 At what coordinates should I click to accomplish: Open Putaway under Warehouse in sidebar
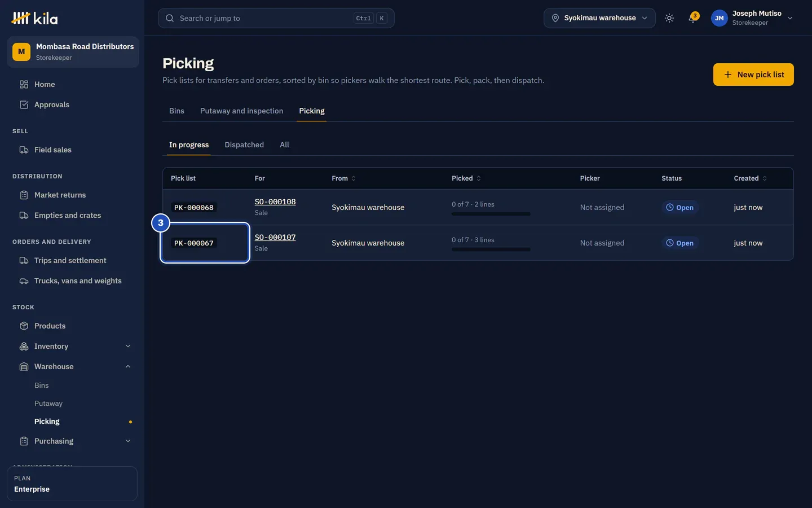tap(48, 404)
